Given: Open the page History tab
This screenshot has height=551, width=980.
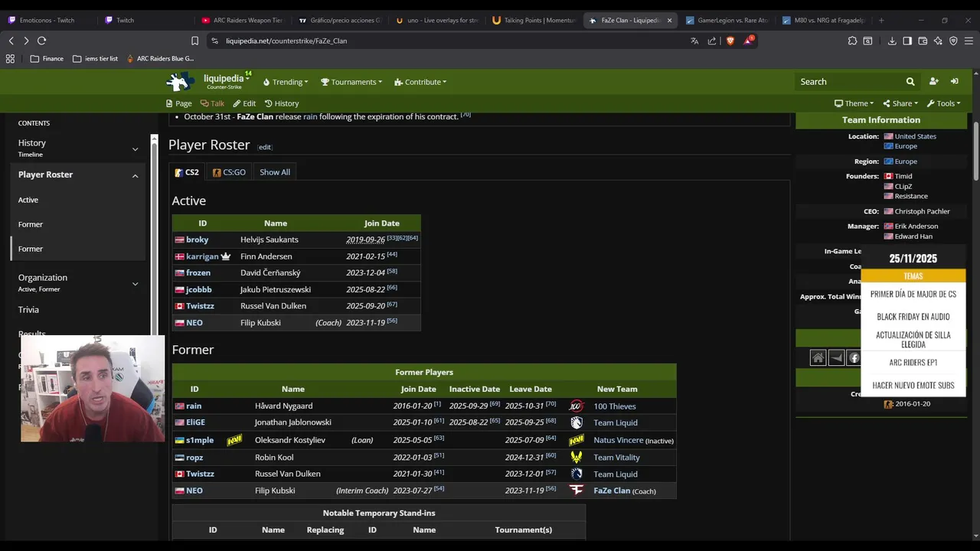Looking at the screenshot, I should [282, 103].
